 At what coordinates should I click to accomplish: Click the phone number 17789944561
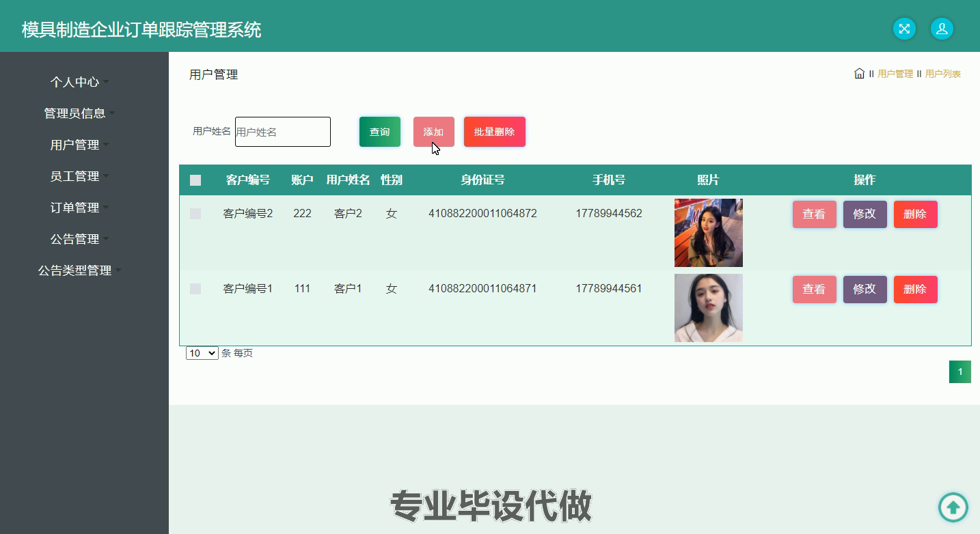[x=609, y=289]
